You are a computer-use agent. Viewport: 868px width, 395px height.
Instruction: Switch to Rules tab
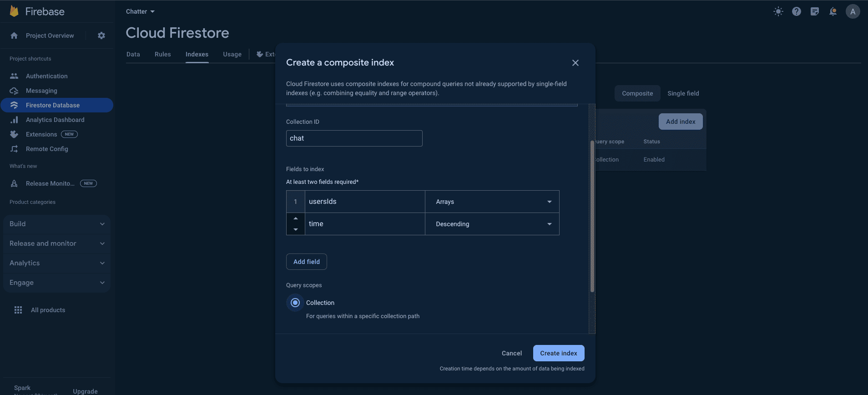tap(163, 54)
